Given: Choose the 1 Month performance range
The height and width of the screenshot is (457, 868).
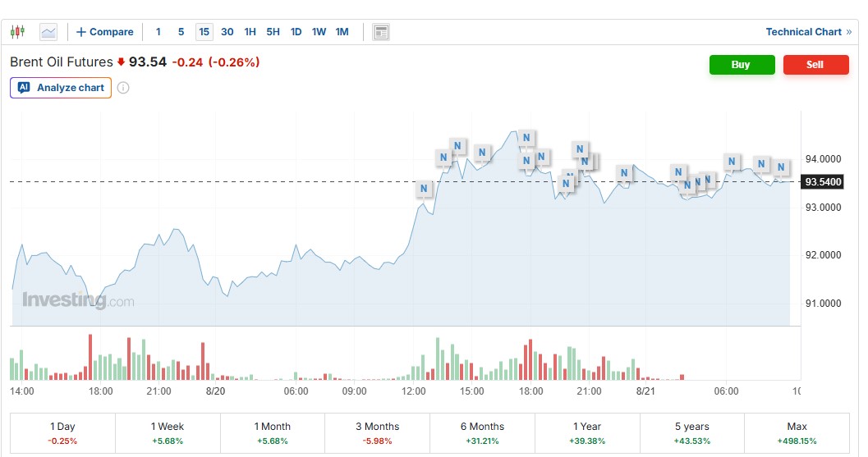Looking at the screenshot, I should click(x=273, y=433).
